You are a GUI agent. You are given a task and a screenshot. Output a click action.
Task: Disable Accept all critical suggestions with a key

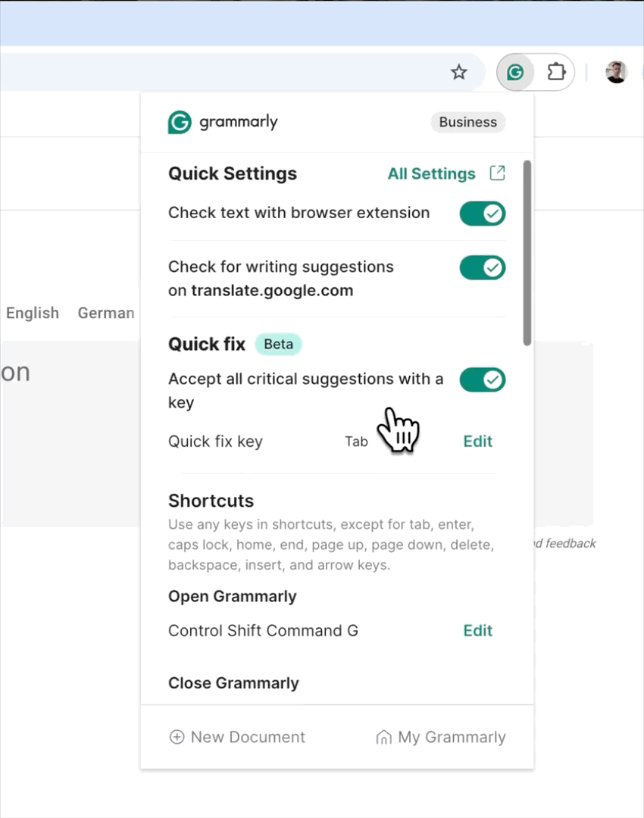(x=483, y=379)
